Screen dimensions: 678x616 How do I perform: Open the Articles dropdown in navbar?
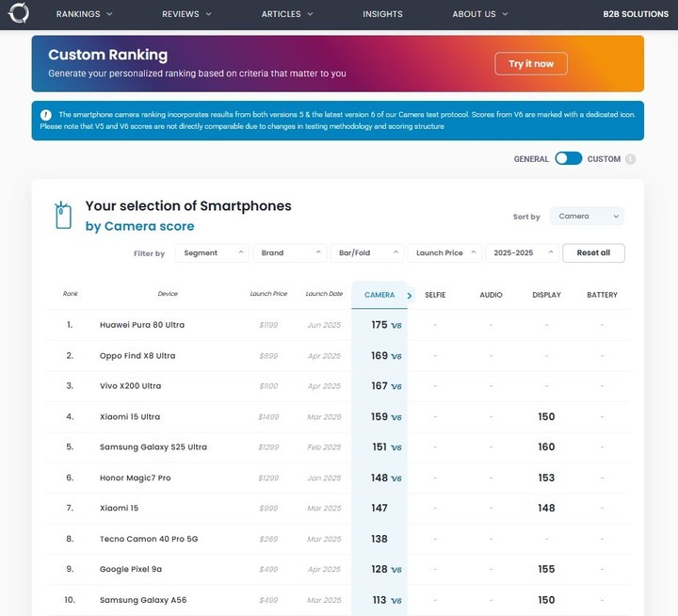[287, 14]
